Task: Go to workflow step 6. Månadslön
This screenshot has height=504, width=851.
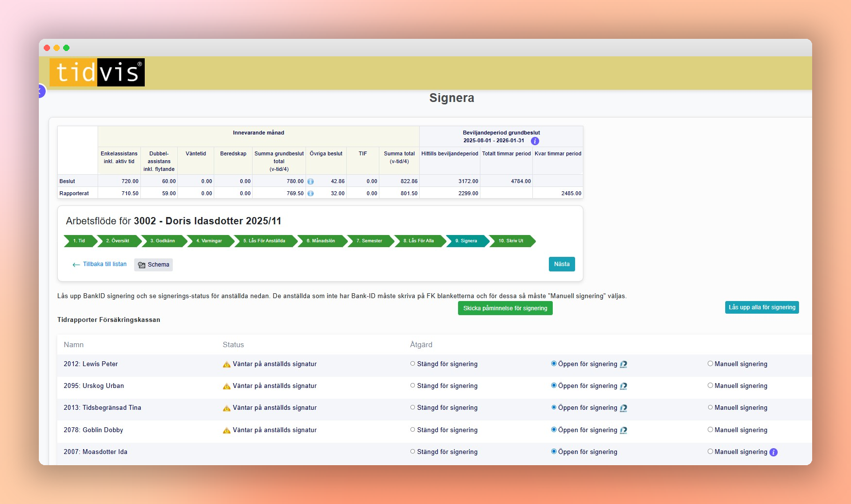Action: (321, 241)
